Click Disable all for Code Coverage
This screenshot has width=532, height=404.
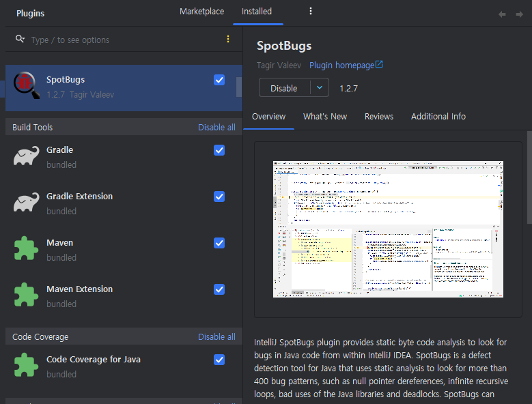(216, 337)
